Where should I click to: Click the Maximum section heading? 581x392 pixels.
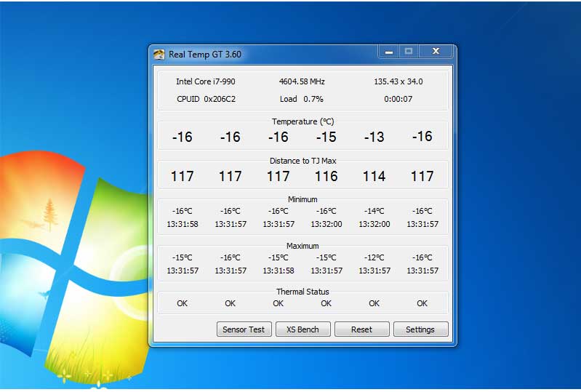pos(302,246)
